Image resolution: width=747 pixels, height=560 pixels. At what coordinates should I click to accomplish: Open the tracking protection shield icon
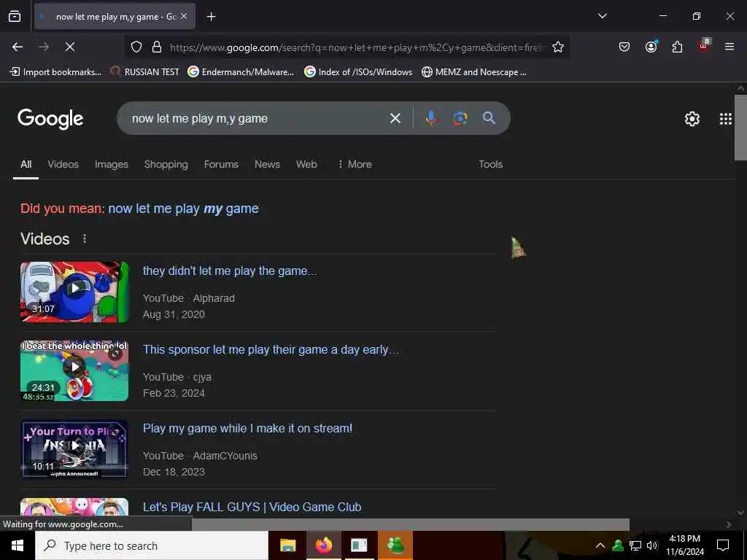pyautogui.click(x=136, y=47)
